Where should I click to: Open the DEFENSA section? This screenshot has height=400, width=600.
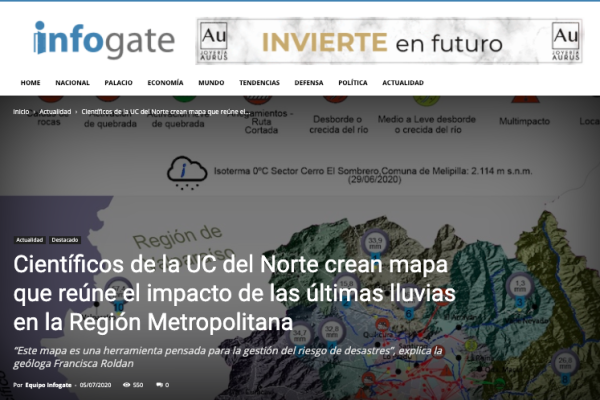[x=309, y=83]
